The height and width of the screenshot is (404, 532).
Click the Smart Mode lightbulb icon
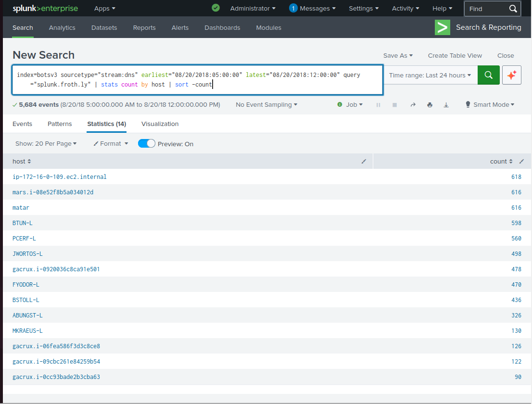click(468, 104)
